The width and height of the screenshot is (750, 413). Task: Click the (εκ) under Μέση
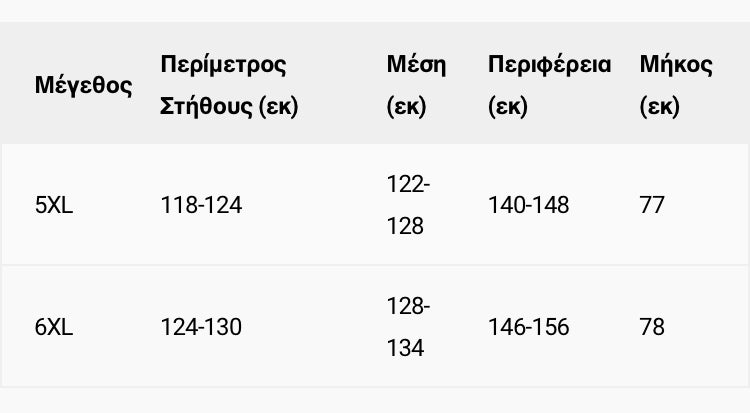(406, 106)
